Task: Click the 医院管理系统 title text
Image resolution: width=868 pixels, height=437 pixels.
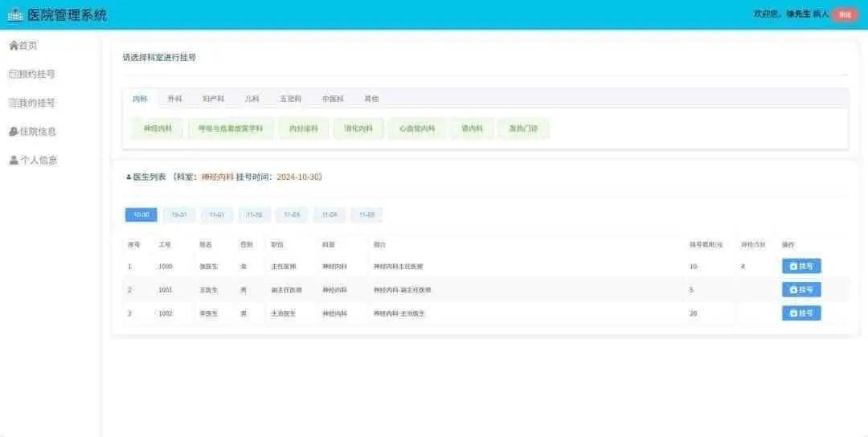Action: click(67, 15)
